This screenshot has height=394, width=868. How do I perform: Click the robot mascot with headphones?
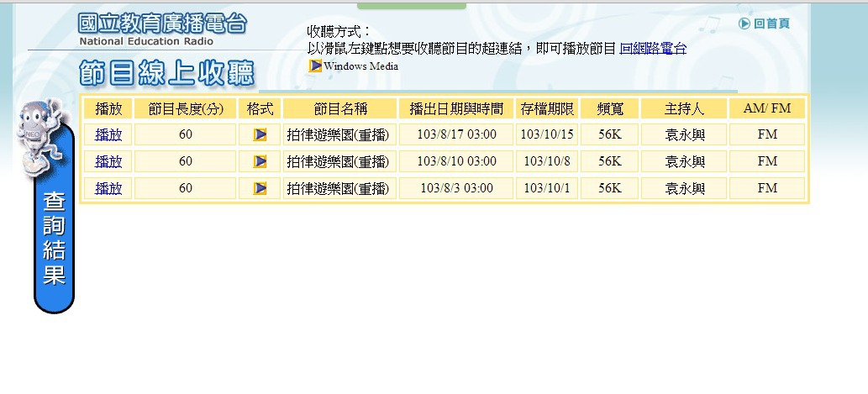click(39, 134)
